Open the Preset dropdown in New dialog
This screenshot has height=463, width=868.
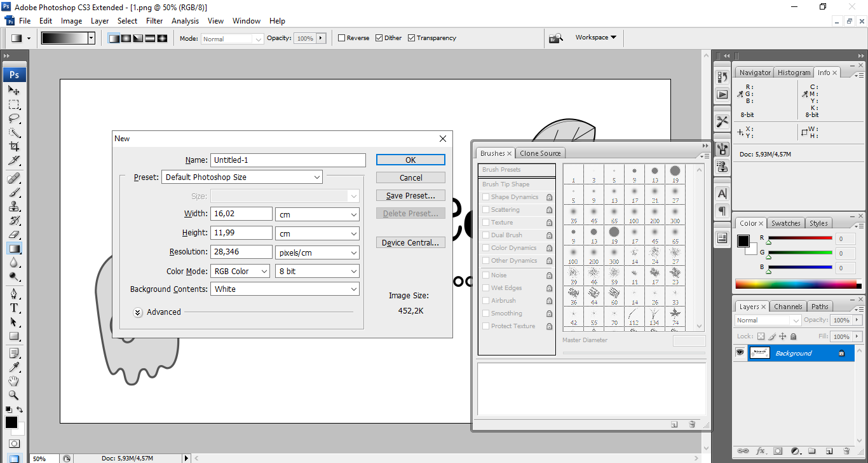(x=242, y=177)
